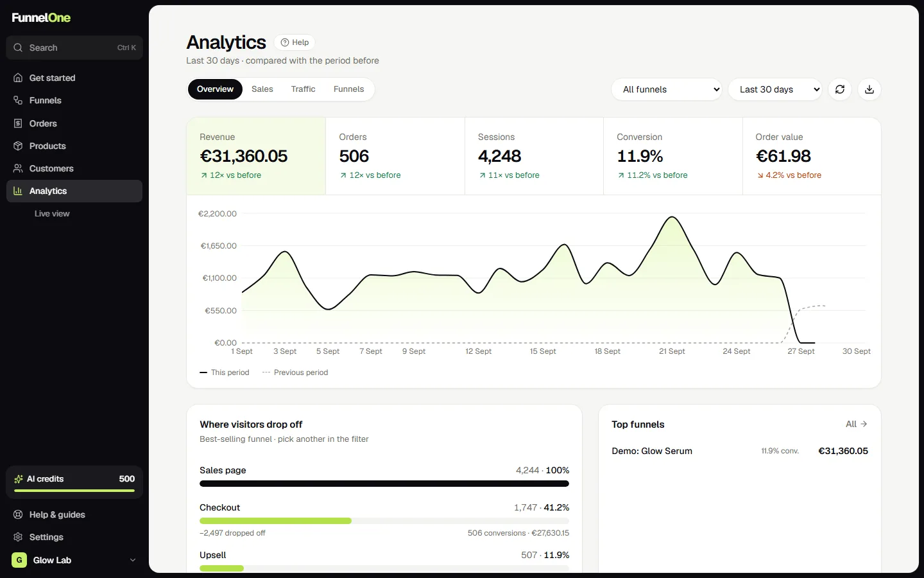Click the refresh data icon button

pos(840,89)
